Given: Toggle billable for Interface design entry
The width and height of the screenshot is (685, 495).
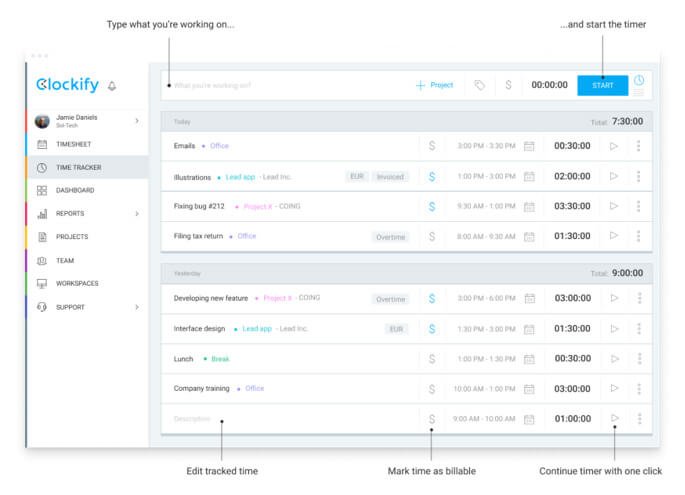Looking at the screenshot, I should [x=432, y=329].
